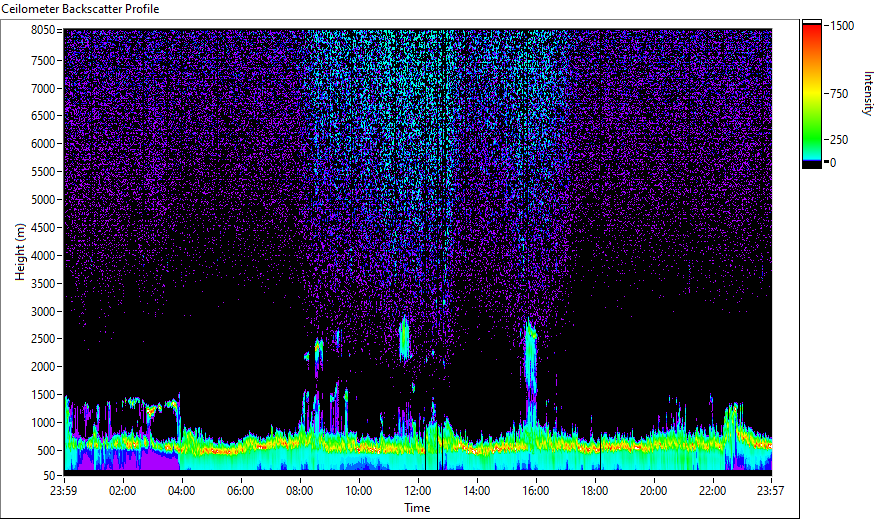Click the 2000 height axis value
Image resolution: width=878 pixels, height=519 pixels.
[x=43, y=367]
